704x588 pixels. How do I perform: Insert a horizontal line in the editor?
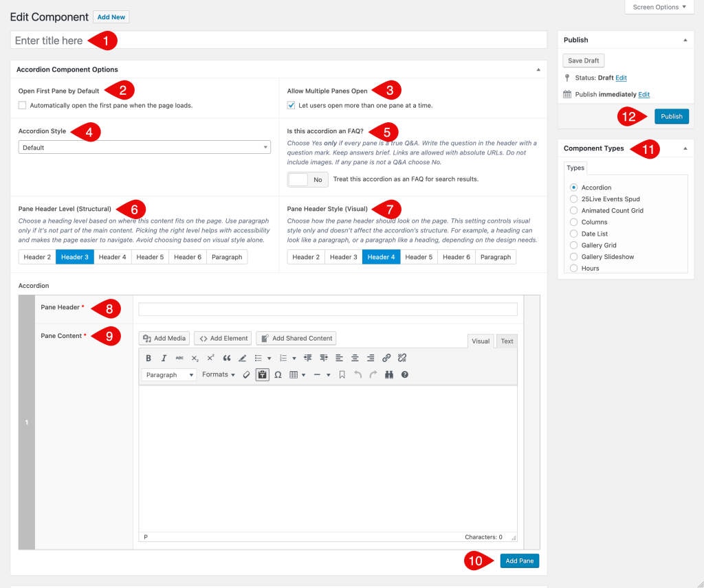(318, 374)
